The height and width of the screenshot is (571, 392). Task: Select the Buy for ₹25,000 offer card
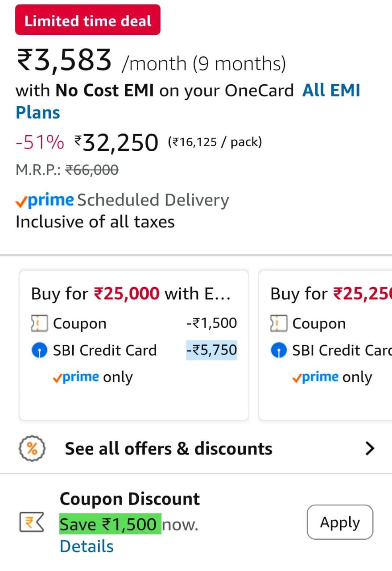point(134,345)
